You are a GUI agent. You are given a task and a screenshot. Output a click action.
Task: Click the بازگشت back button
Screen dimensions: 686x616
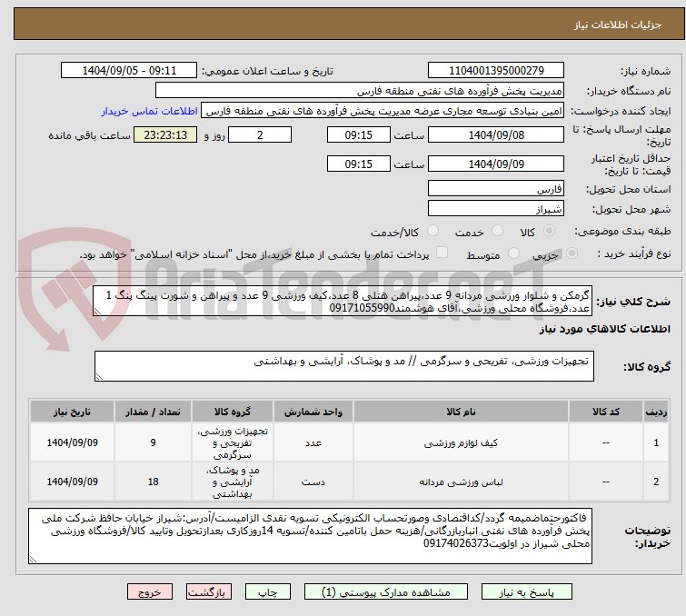point(209,592)
